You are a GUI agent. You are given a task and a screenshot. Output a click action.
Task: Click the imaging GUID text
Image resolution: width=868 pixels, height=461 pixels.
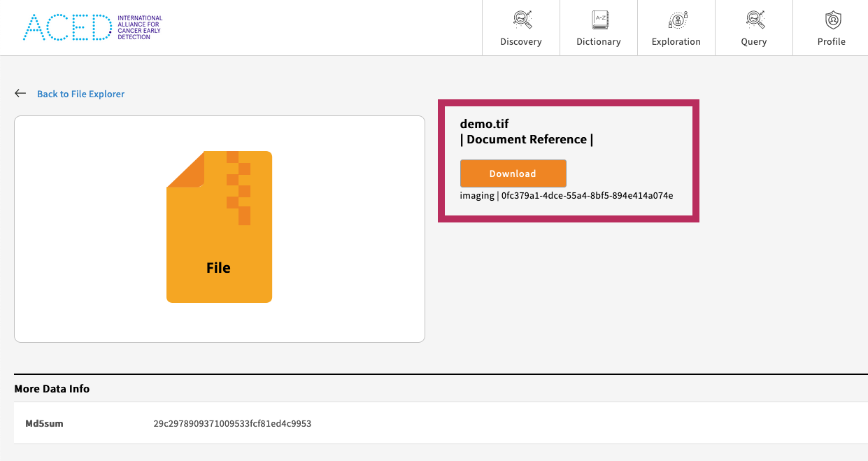(x=567, y=196)
